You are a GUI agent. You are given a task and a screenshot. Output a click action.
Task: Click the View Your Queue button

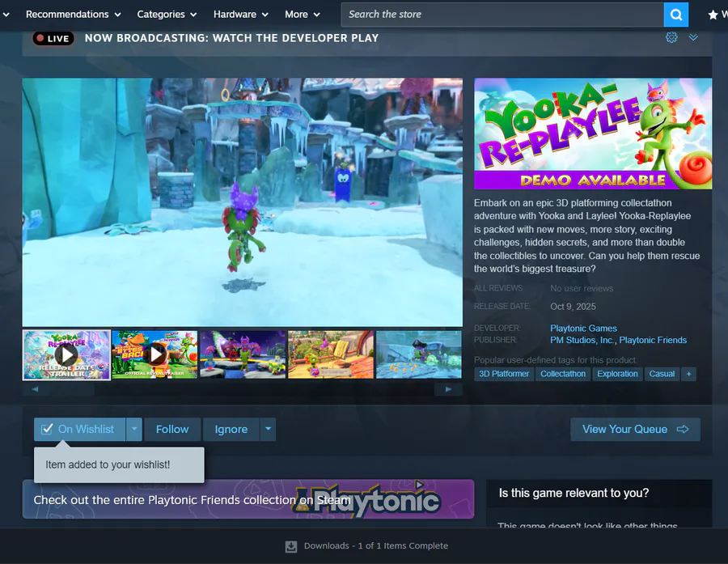click(635, 430)
